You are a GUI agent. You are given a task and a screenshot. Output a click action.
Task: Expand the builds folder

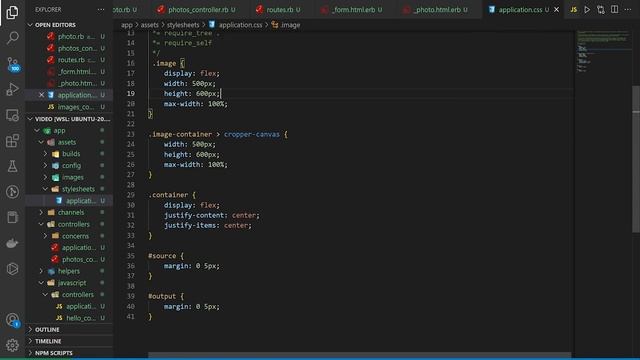coord(69,154)
